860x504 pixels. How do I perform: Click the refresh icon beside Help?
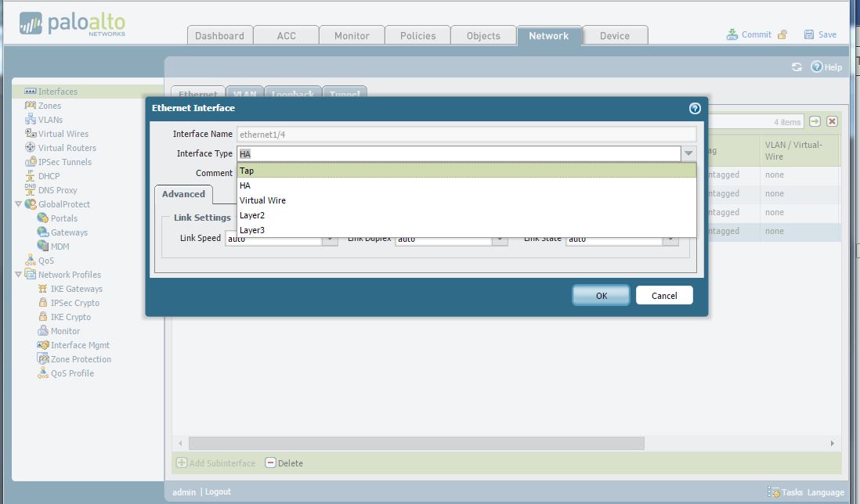click(797, 67)
